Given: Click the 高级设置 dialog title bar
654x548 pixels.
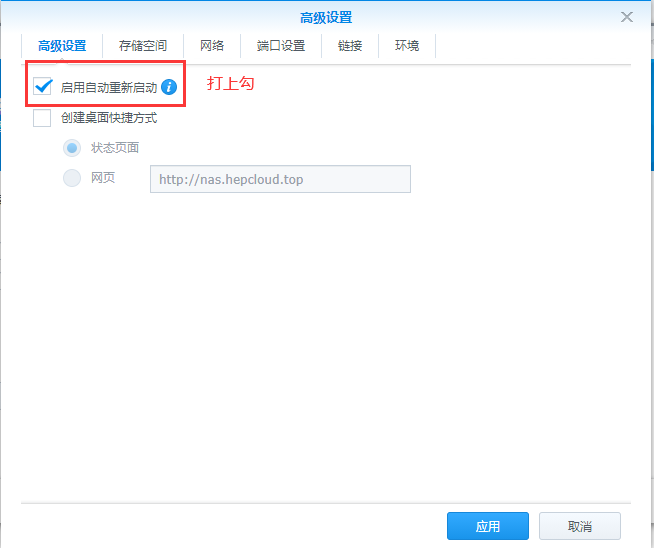Looking at the screenshot, I should (x=326, y=17).
